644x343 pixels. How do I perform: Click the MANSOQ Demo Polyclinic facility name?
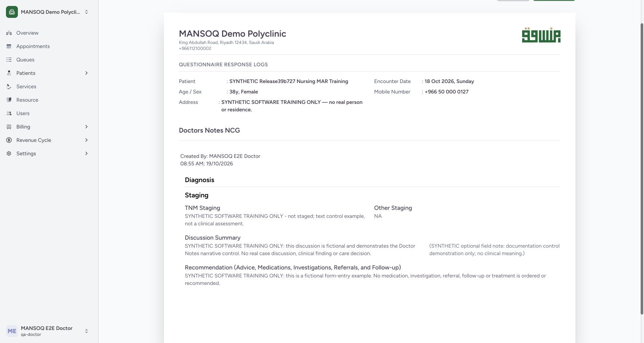[x=50, y=12]
